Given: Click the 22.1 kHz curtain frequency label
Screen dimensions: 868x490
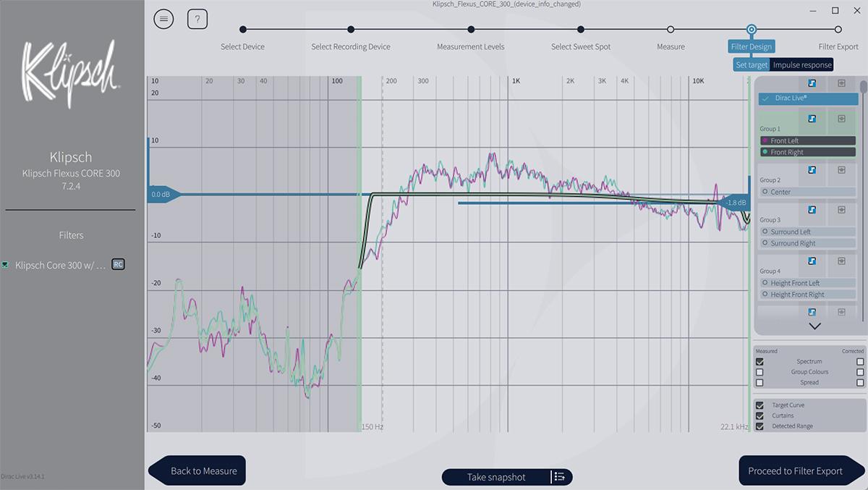Looking at the screenshot, I should 734,427.
